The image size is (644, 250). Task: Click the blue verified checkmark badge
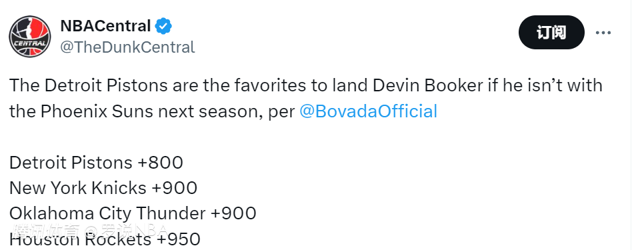point(163,26)
